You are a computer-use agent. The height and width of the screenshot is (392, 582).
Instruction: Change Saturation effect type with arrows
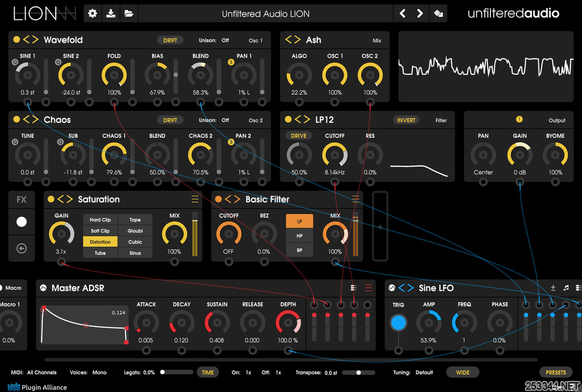tap(65, 199)
